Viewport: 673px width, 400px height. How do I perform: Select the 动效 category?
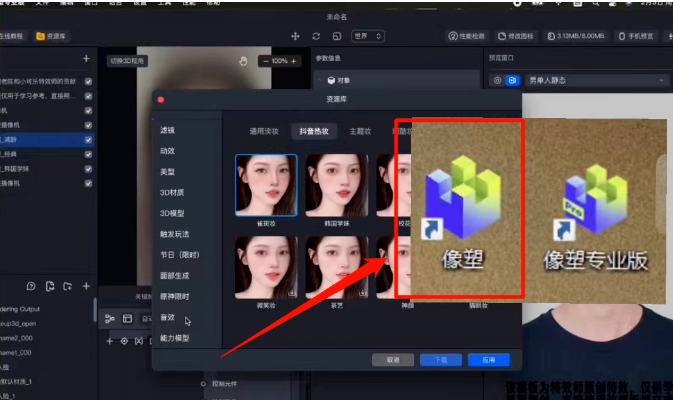tap(167, 151)
